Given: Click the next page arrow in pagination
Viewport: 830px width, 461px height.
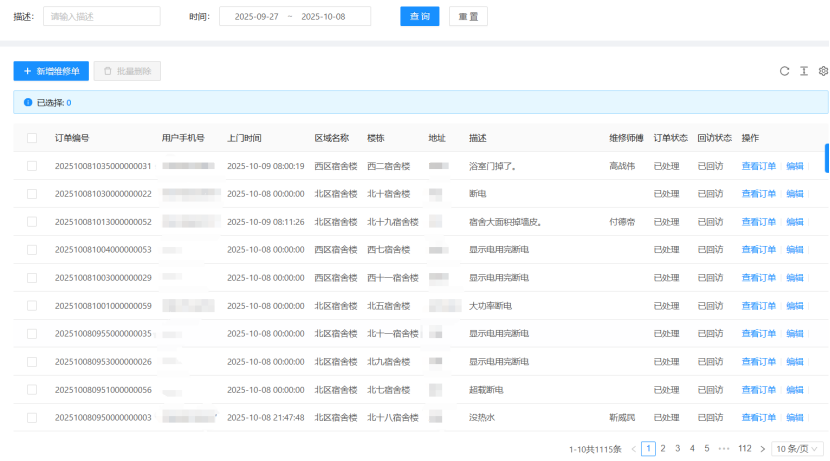Looking at the screenshot, I should 763,449.
